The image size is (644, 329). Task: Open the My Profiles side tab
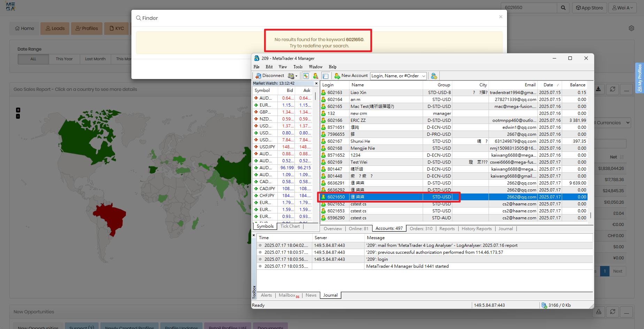tap(639, 78)
